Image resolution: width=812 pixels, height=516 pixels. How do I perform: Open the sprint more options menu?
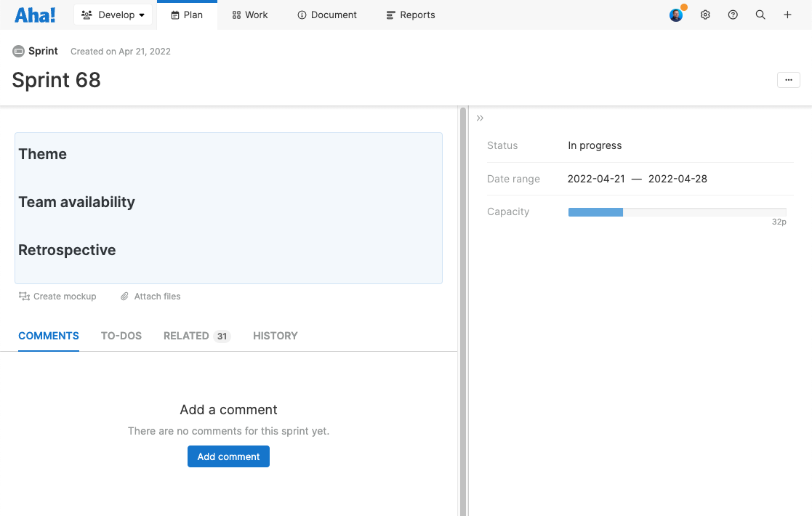(x=788, y=80)
